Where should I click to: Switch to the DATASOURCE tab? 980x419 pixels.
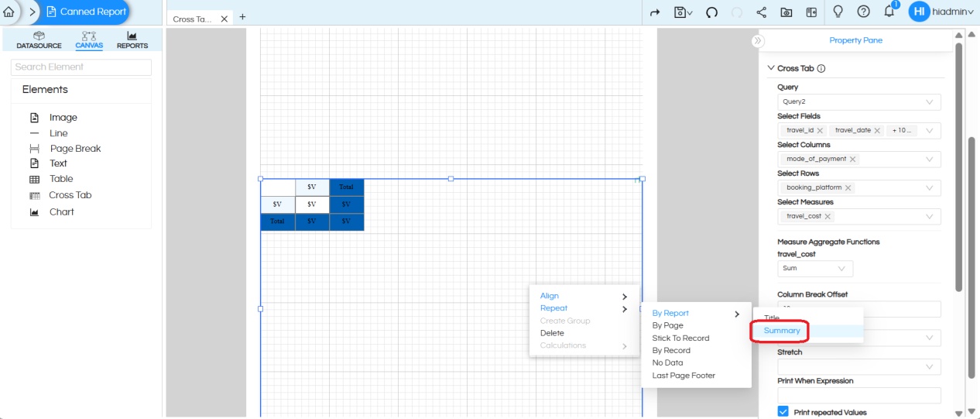point(39,40)
